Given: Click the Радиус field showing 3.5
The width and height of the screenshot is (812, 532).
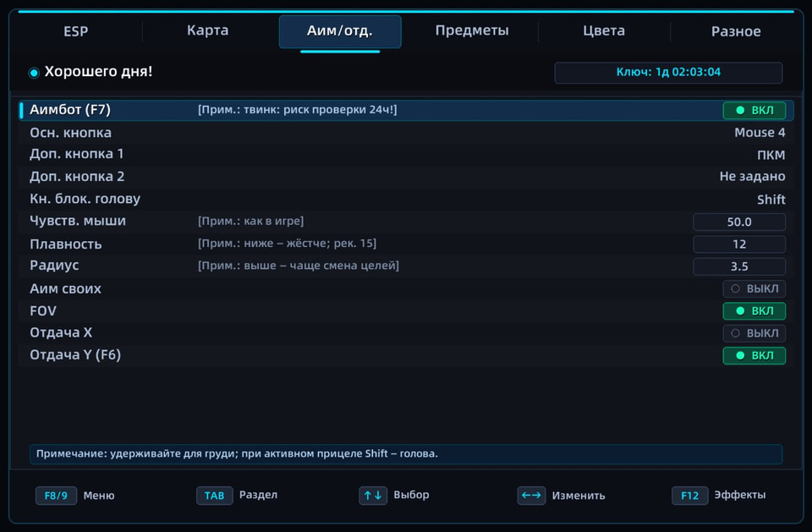Looking at the screenshot, I should point(739,266).
